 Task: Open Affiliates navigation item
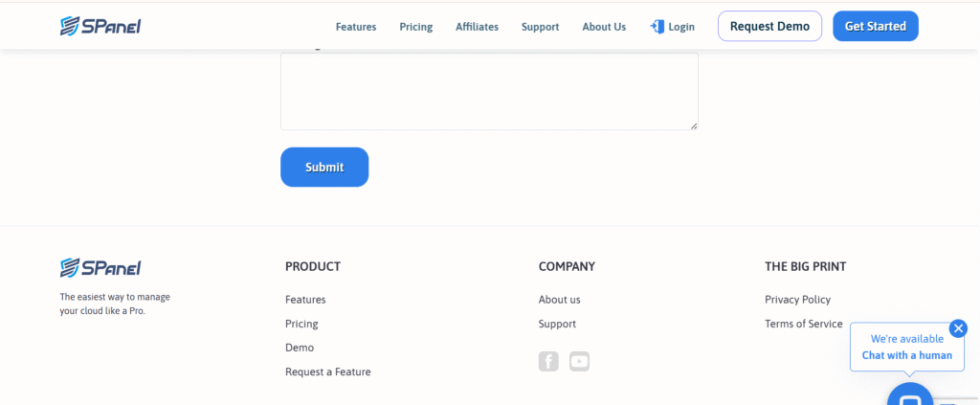point(477,27)
